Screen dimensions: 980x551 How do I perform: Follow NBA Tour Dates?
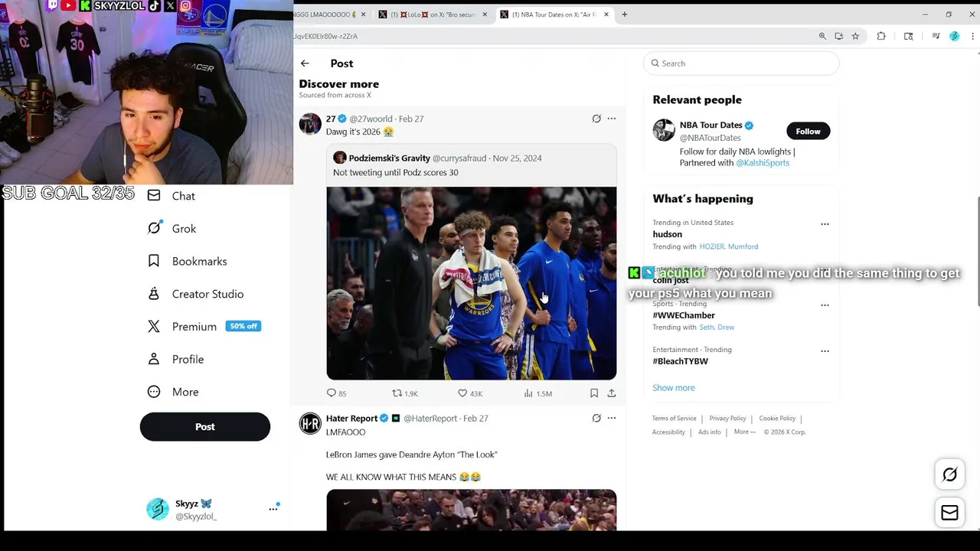[x=808, y=131]
